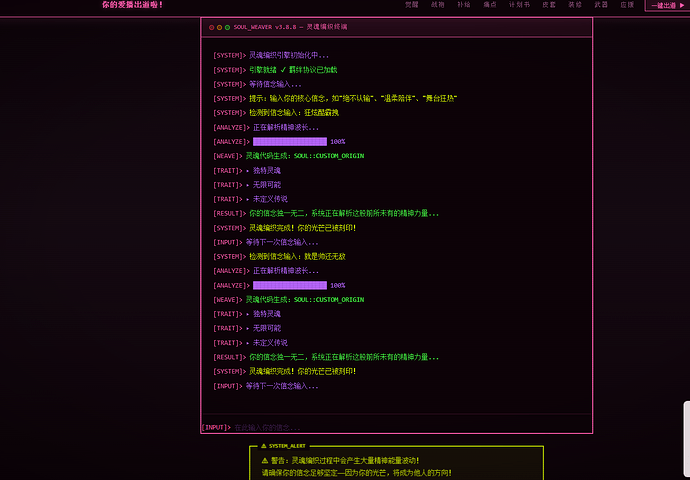This screenshot has height=480, width=690.
Task: Click the warning triangle beside SYSTEM_ALERT
Action: tap(264, 446)
